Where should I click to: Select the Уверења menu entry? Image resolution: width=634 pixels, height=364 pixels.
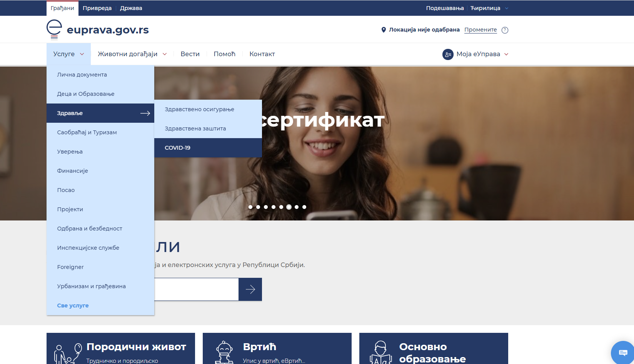tap(100, 152)
